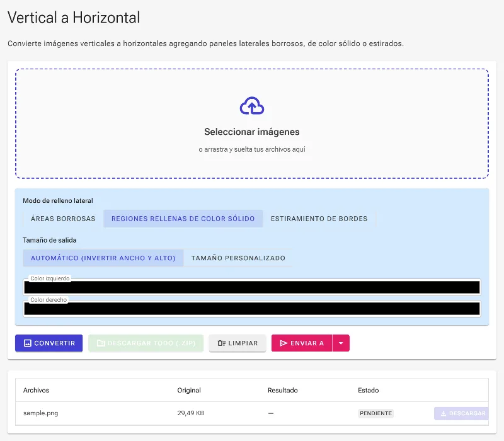The image size is (504, 441).
Task: Click the PENDIENTE status chip
Action: (x=375, y=413)
